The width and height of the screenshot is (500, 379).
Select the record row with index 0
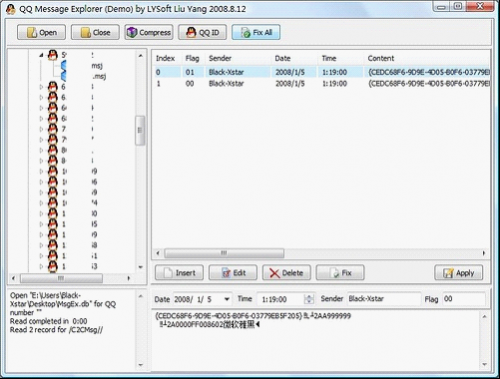(321, 72)
